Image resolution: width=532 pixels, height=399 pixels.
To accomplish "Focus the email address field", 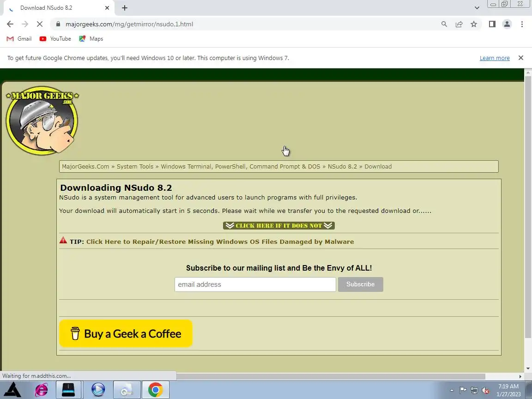I will 255,284.
